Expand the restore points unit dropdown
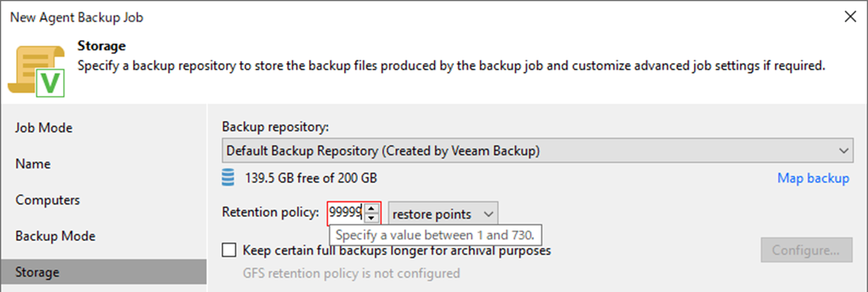868x292 pixels. tap(443, 214)
